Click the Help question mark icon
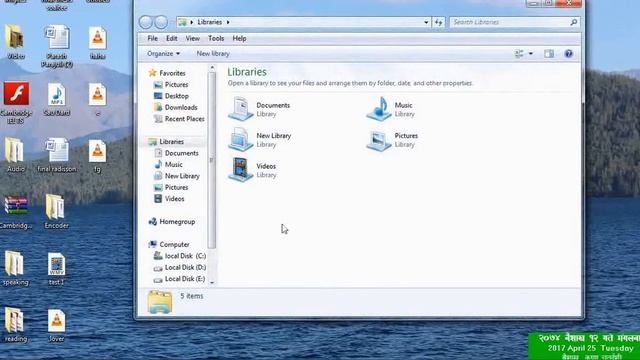640x360 pixels. click(568, 53)
